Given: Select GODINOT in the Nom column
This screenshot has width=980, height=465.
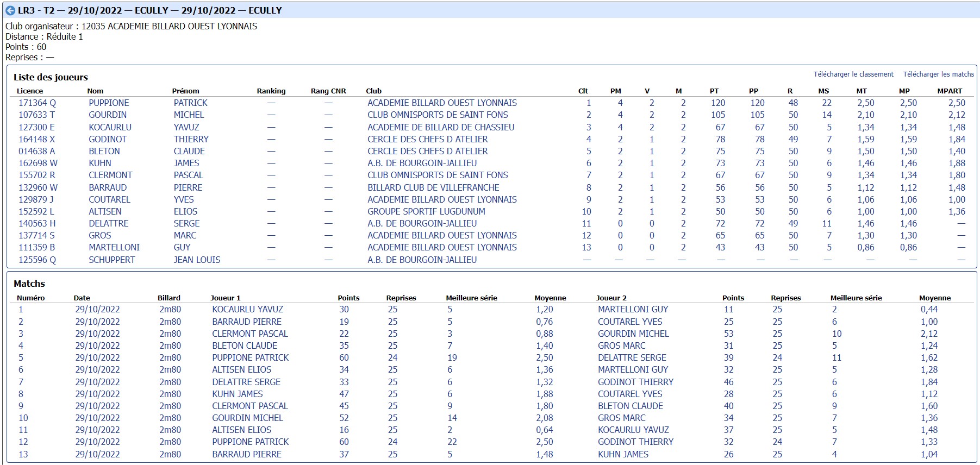Looking at the screenshot, I should 108,139.
